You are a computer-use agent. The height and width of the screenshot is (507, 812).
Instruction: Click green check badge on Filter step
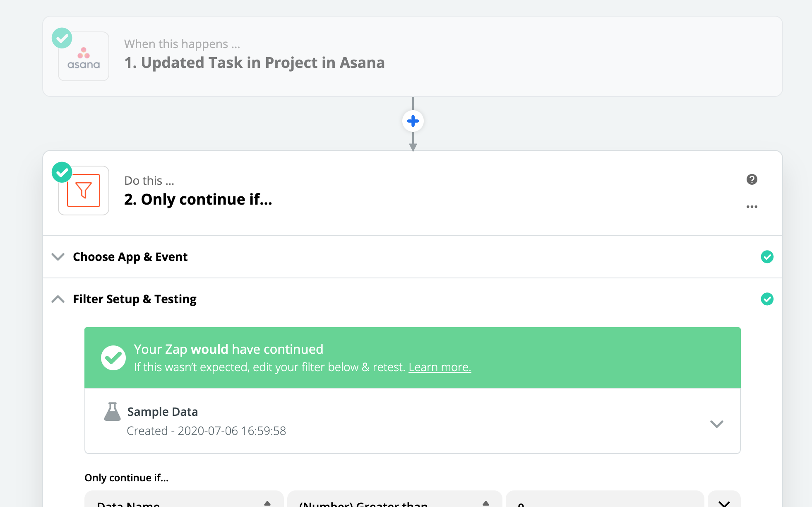[62, 172]
